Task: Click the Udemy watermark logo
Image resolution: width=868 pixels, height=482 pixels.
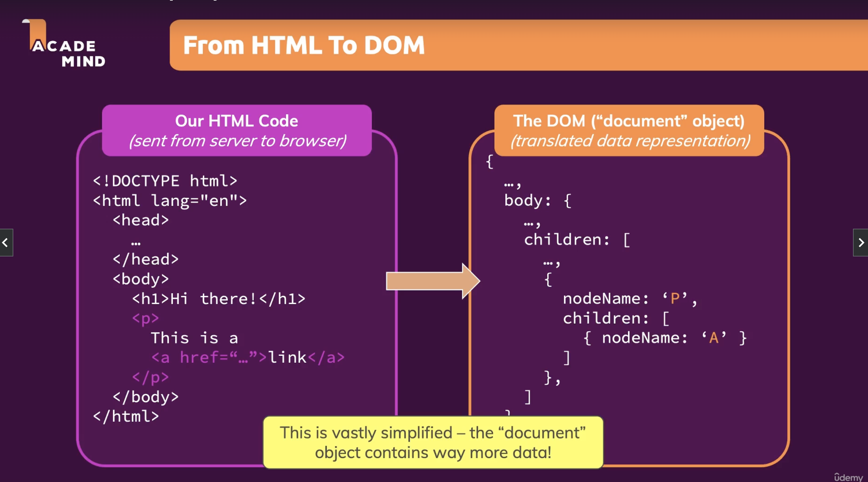Action: 848,477
